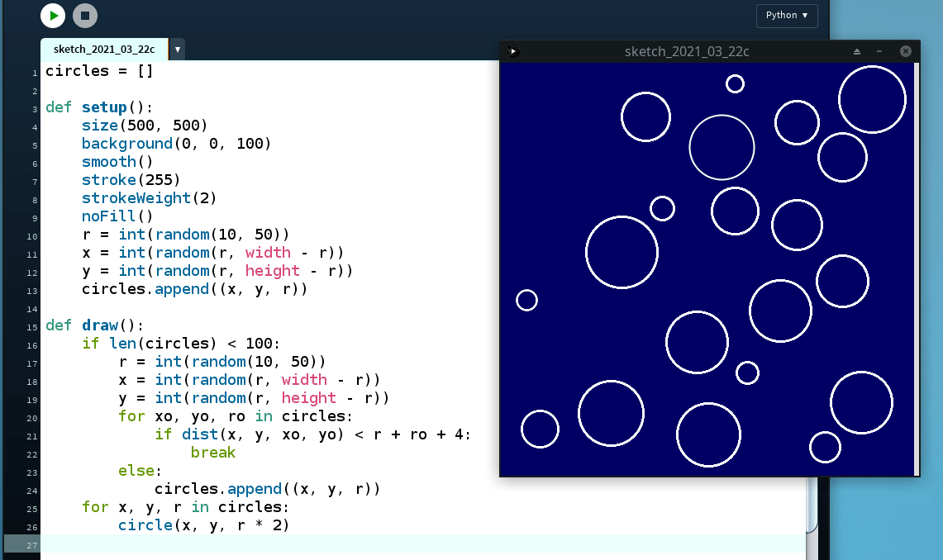The width and height of the screenshot is (943, 560).
Task: Click the 'draw' function name in code
Action: coord(99,325)
